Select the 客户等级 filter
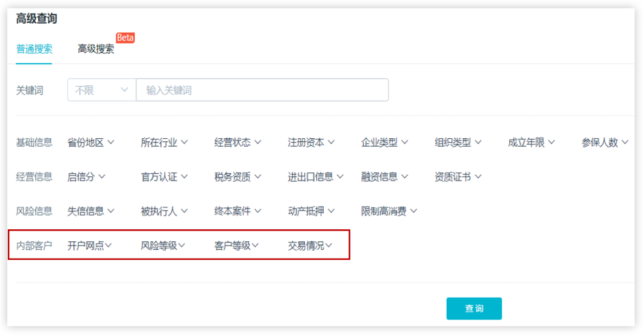Viewport: 644px width, 336px height. coord(237,245)
